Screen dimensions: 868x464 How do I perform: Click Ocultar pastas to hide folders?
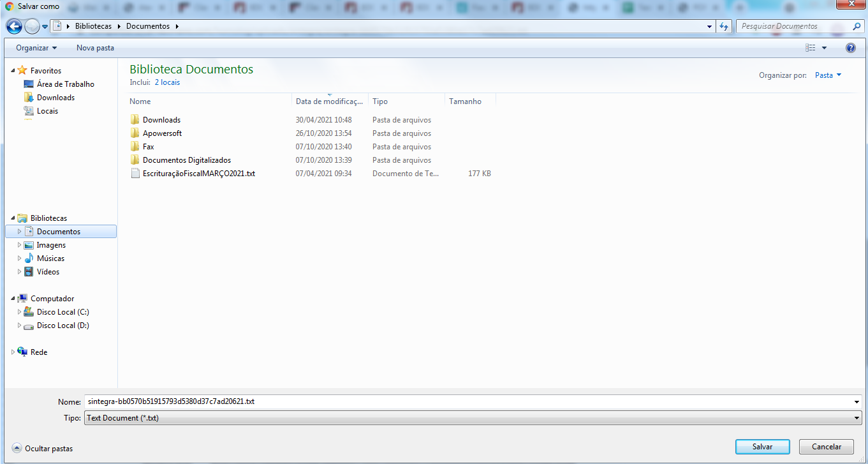48,449
